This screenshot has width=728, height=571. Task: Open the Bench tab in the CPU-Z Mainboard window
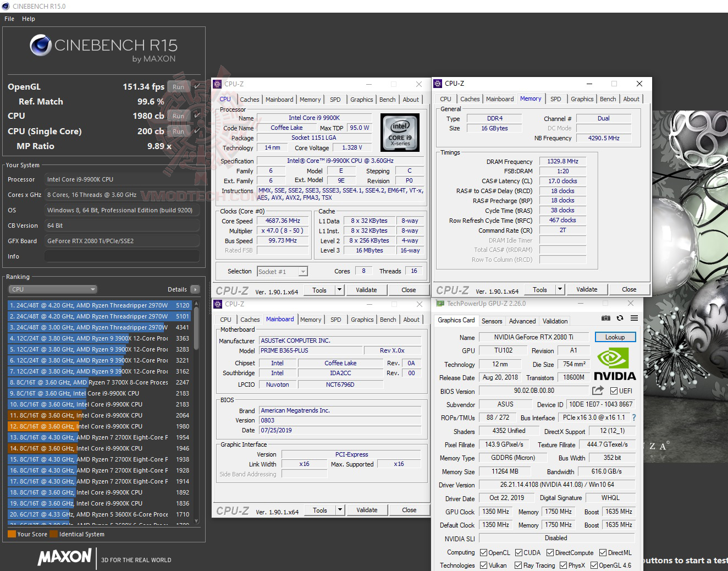pyautogui.click(x=388, y=320)
